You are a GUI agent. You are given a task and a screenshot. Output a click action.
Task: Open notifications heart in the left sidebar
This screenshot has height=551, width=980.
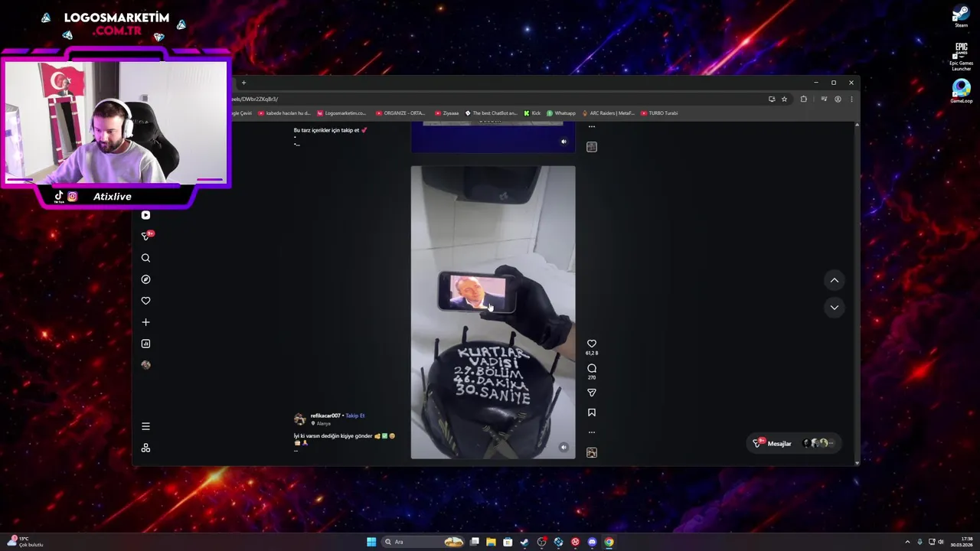[145, 301]
